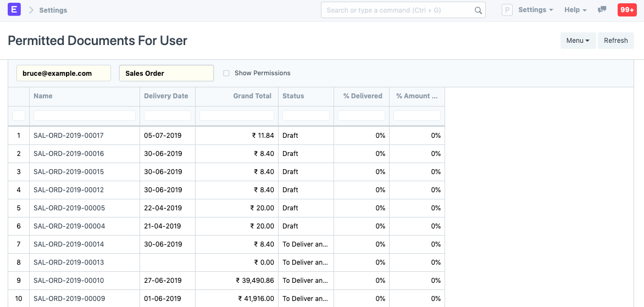644x307 pixels.
Task: Click the Delivery Date column header
Action: click(x=166, y=96)
